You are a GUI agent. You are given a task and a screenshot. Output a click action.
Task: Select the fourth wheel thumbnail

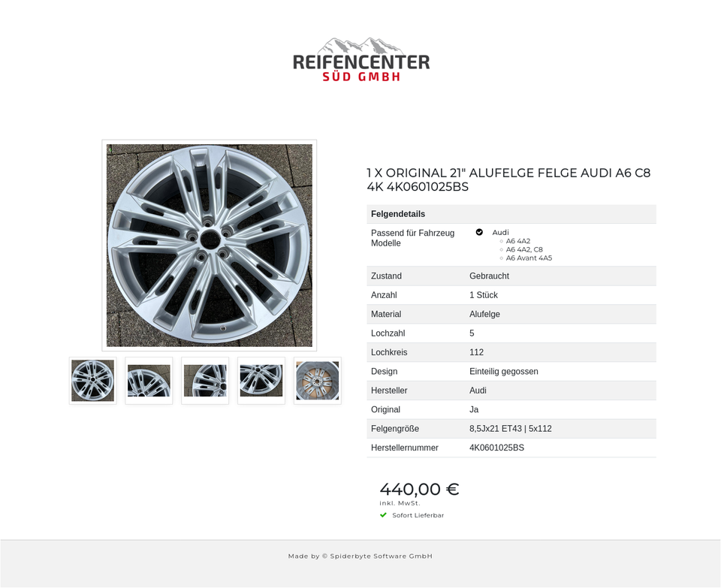(x=261, y=381)
